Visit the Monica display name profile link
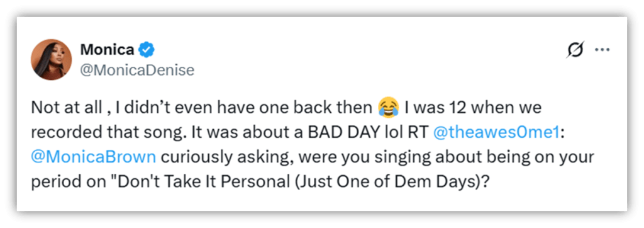The image size is (644, 228). [x=107, y=50]
